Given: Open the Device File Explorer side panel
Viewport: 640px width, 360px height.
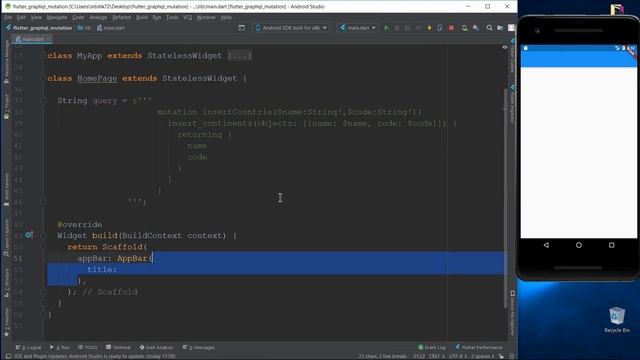Looking at the screenshot, I should point(513,312).
